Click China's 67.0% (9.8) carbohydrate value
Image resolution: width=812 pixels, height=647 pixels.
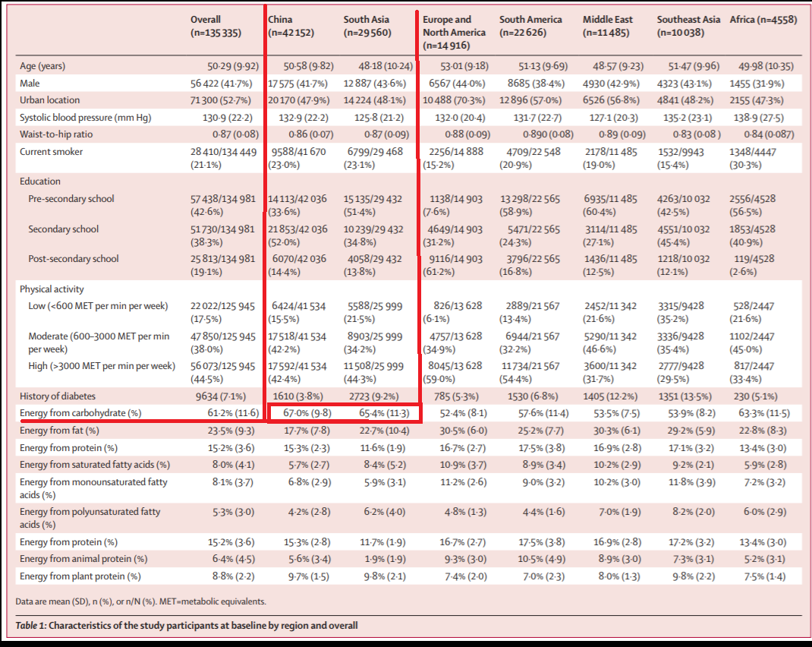[x=307, y=413]
